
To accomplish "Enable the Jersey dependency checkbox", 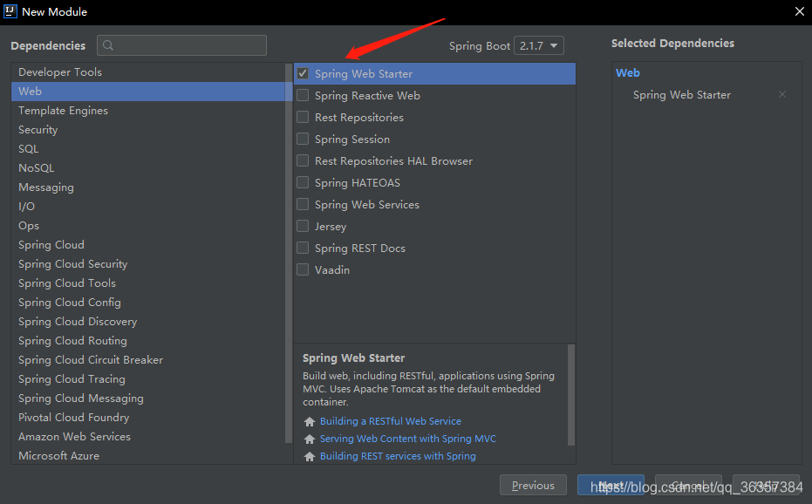I will [x=303, y=226].
